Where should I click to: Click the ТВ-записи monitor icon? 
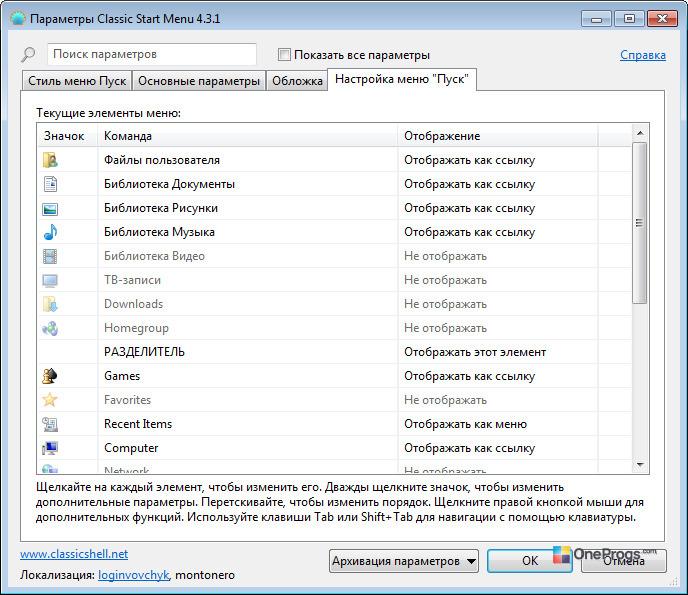coord(50,280)
